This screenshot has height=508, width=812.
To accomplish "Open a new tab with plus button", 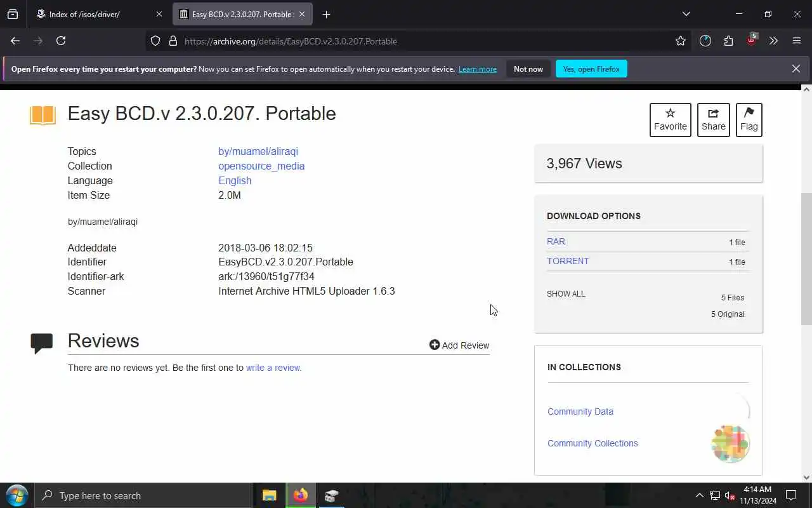I will point(326,14).
